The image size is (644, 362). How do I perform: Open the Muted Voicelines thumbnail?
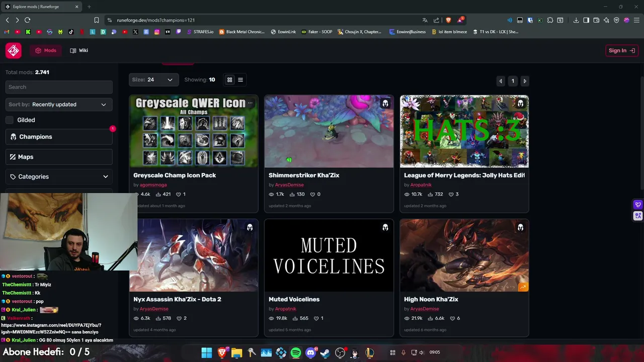click(329, 255)
